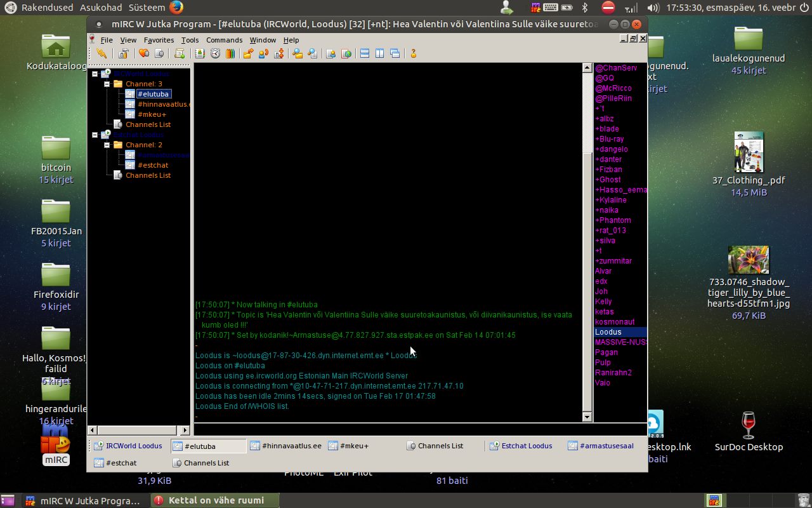
Task: Click the About mIRC toolbar icon
Action: pos(414,53)
